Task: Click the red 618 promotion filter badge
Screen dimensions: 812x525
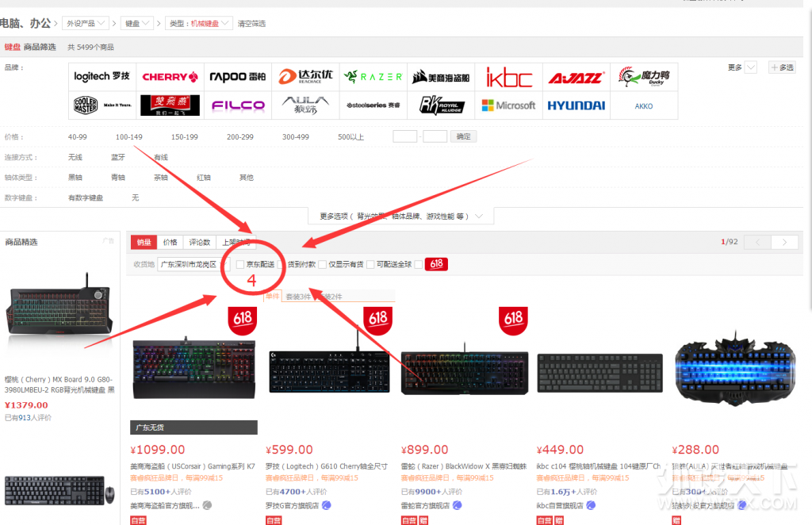Action: click(436, 264)
